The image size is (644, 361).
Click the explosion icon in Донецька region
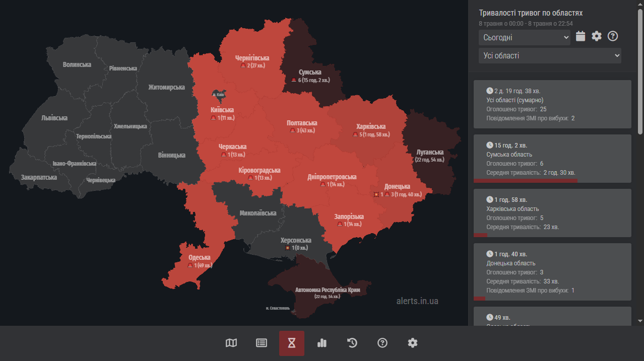pyautogui.click(x=376, y=194)
